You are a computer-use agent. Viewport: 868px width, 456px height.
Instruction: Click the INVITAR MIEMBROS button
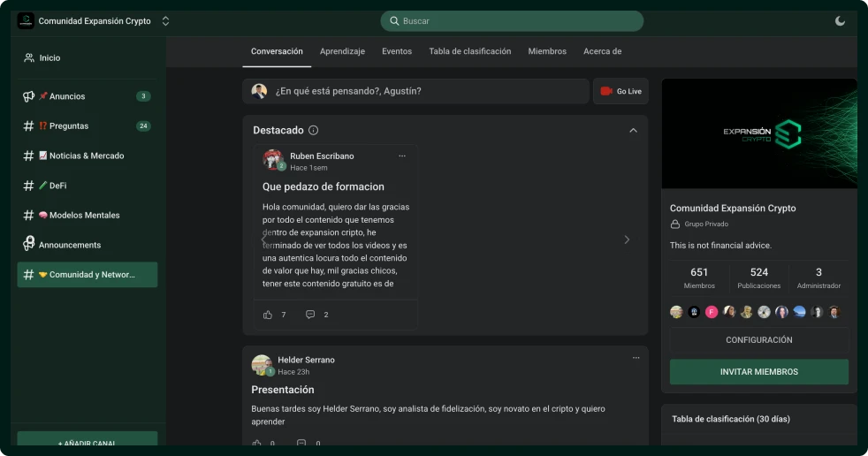point(759,372)
